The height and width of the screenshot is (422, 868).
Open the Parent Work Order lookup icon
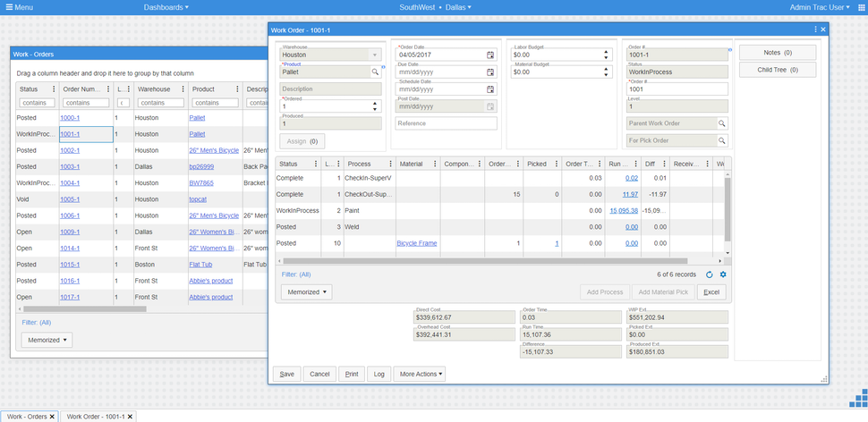pos(722,123)
